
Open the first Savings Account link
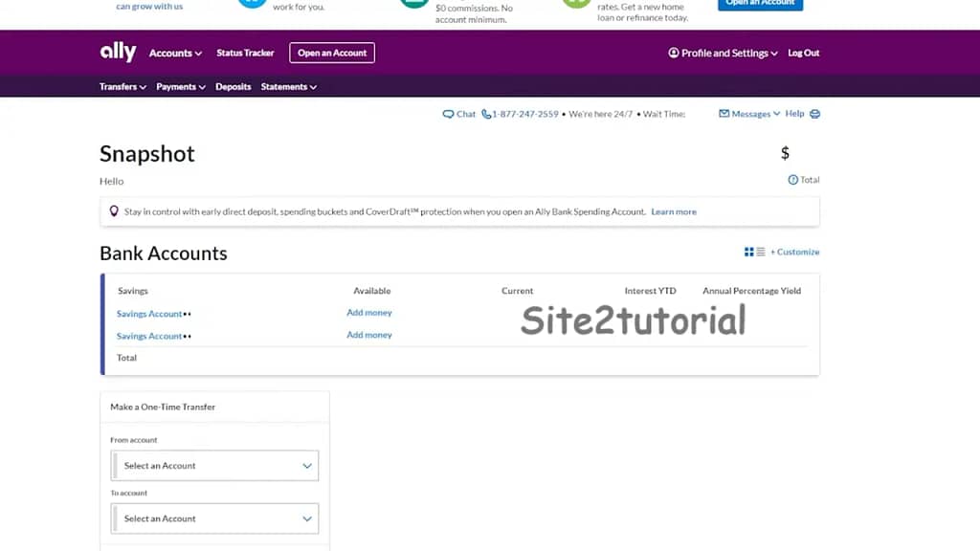[x=149, y=314]
